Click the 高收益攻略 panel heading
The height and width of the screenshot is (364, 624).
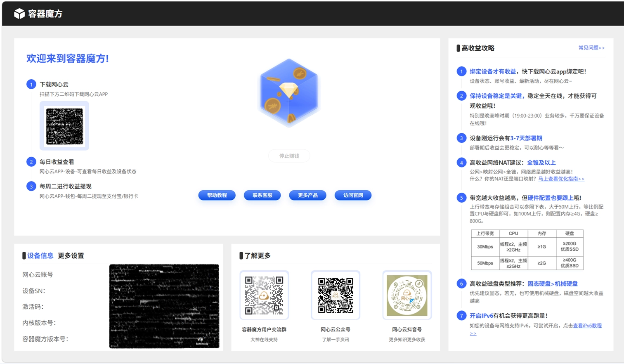pos(478,48)
